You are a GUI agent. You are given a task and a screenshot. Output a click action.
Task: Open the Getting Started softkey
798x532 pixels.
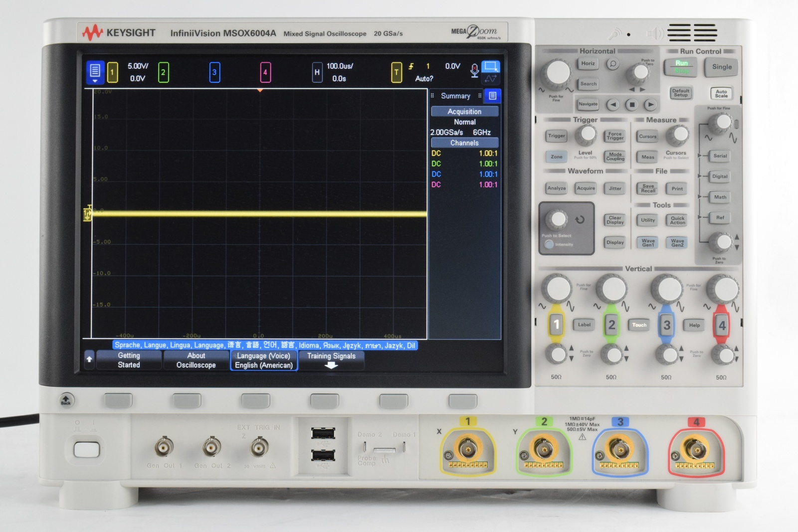pyautogui.click(x=129, y=360)
